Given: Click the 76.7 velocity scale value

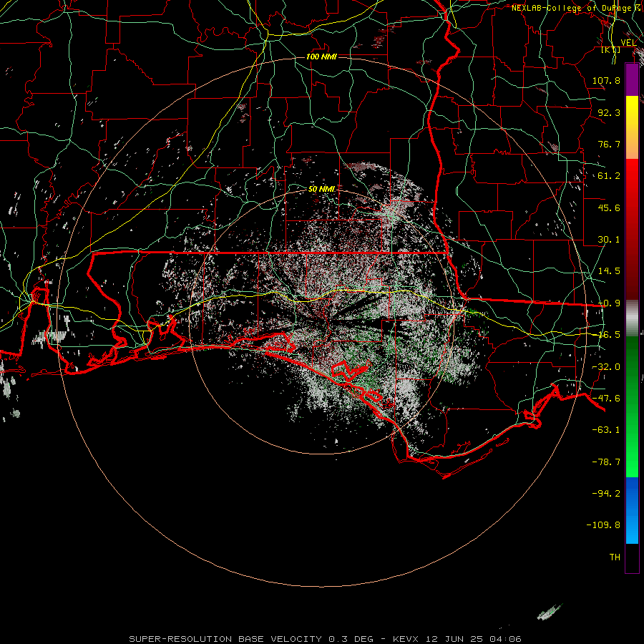Looking at the screenshot, I should 609,144.
